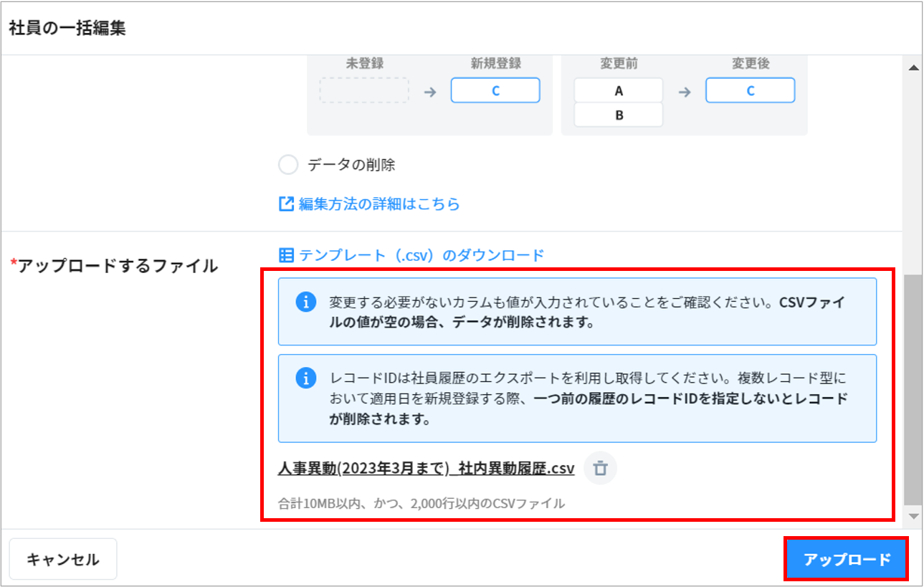The image size is (924, 587).
Task: Click the external link icon beside 編集方法の詳細
Action: click(x=286, y=204)
